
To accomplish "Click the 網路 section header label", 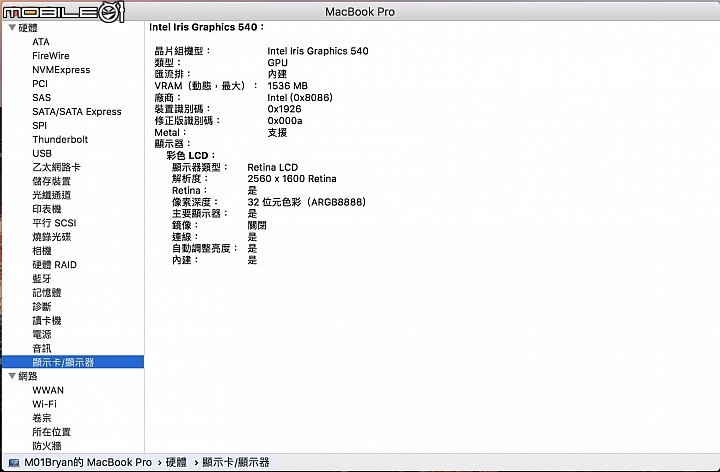I will pyautogui.click(x=28, y=376).
